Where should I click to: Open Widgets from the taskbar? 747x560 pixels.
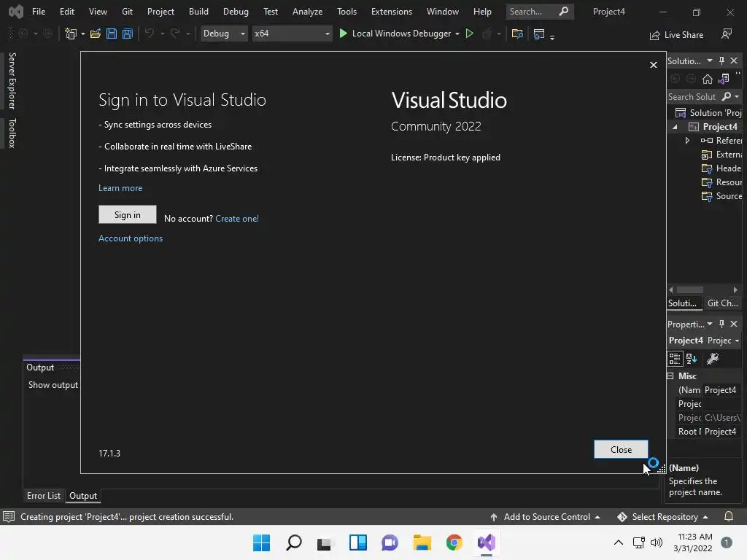pos(357,542)
